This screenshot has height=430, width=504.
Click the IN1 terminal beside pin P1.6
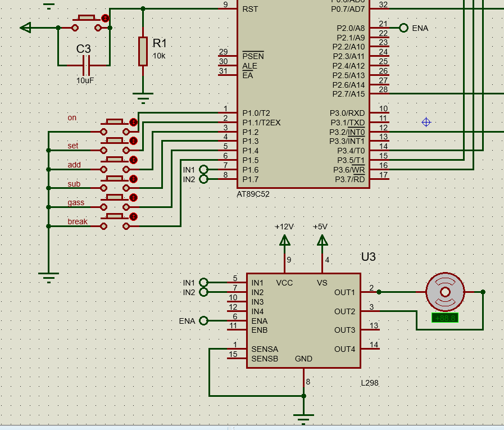coord(203,170)
